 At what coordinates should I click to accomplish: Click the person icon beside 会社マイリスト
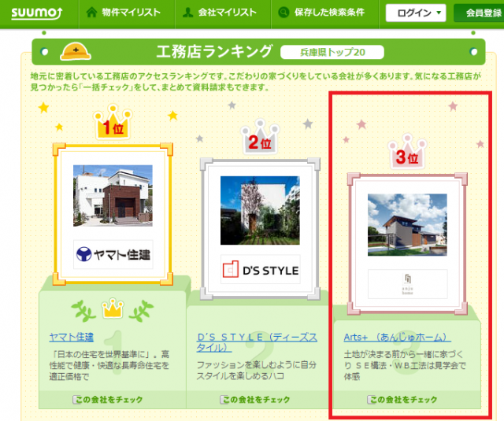[x=187, y=13]
